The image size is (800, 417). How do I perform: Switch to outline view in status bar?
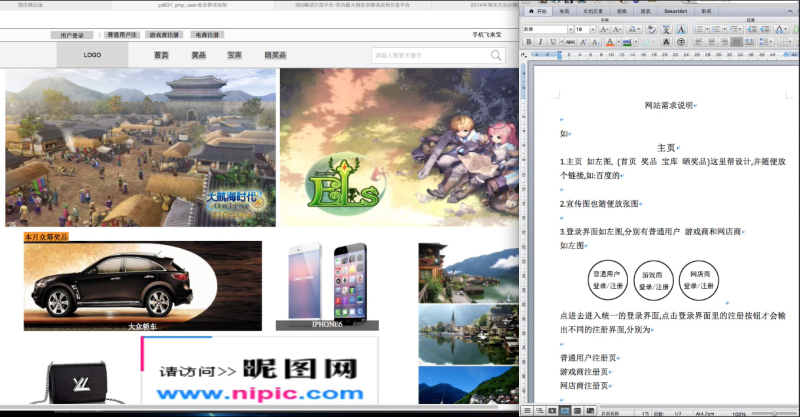539,410
